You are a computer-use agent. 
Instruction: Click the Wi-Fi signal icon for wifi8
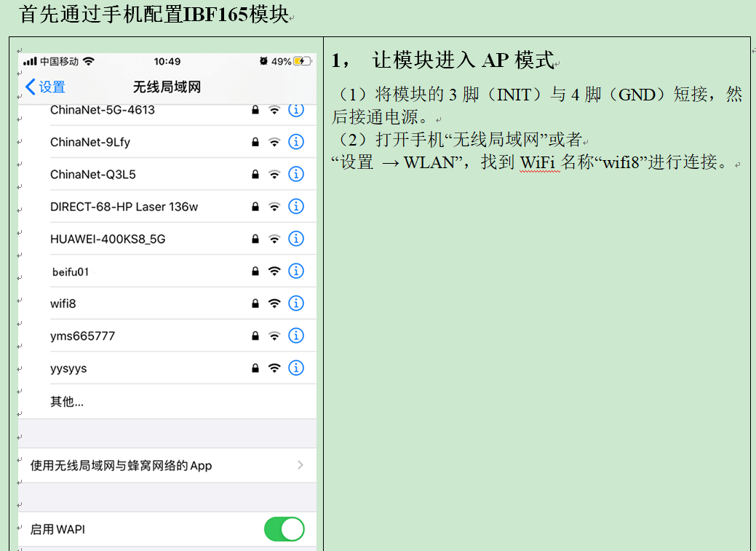(x=274, y=304)
